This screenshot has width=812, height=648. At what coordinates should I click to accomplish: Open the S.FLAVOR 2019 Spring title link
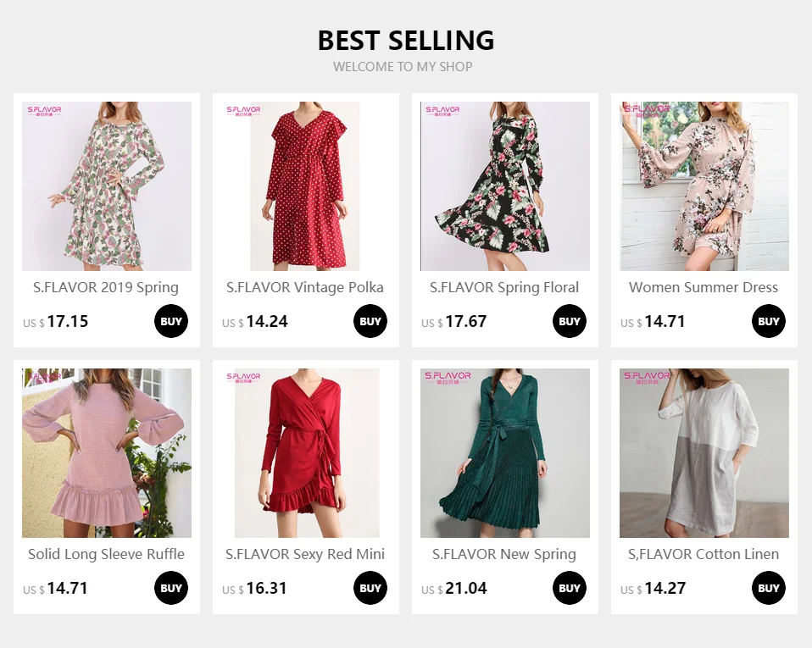click(x=106, y=287)
